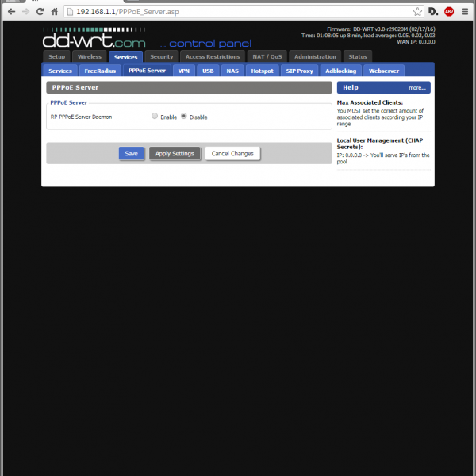Enable the RP-PPPoE Server Daemon

(155, 117)
